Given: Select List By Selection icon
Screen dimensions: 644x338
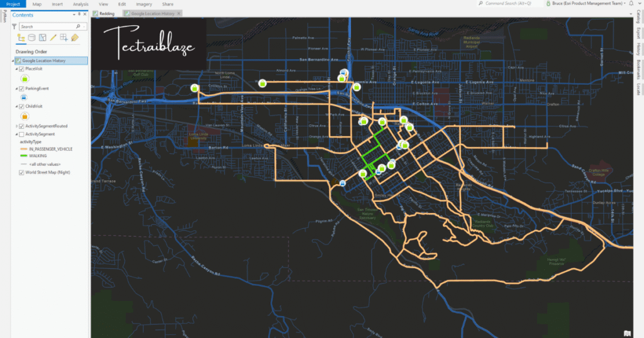Looking at the screenshot, I should click(x=42, y=38).
